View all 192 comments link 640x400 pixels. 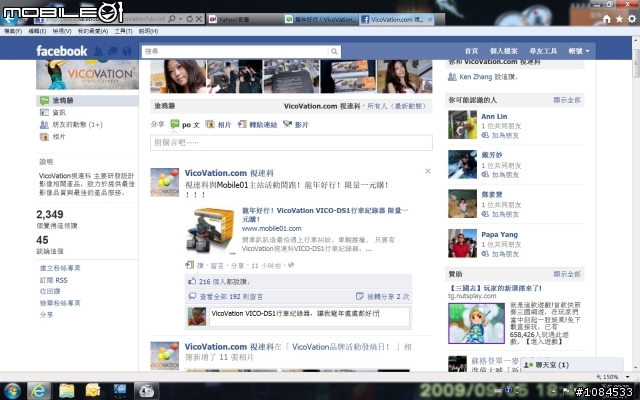pos(231,297)
